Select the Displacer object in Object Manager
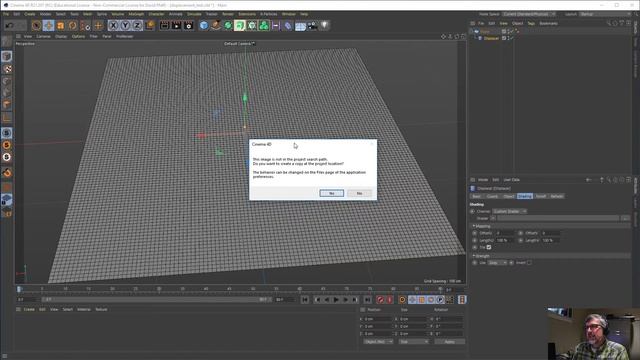640x360 pixels. (x=491, y=38)
